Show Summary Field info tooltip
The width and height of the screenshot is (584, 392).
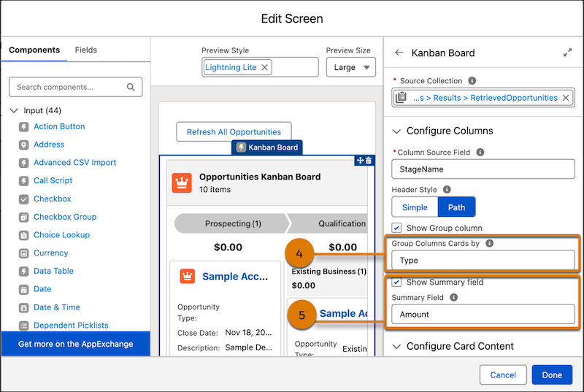pos(453,297)
